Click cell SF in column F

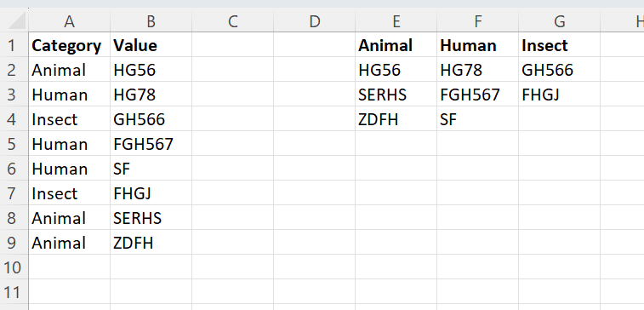477,119
